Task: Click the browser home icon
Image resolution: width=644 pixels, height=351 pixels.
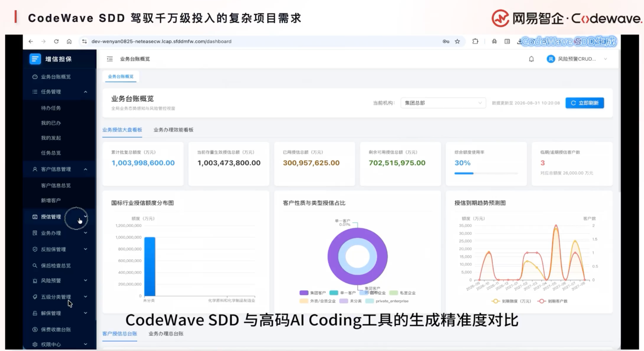Action: click(x=69, y=41)
